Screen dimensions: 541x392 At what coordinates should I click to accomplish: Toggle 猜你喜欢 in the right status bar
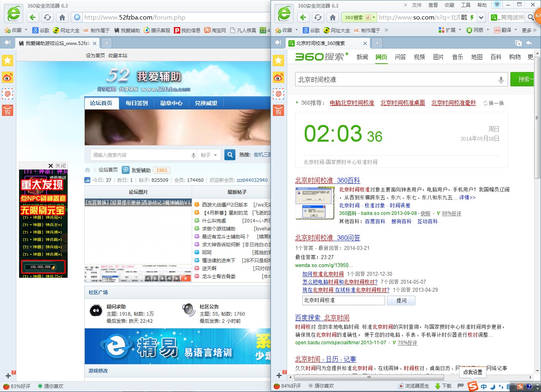pyautogui.click(x=321, y=386)
